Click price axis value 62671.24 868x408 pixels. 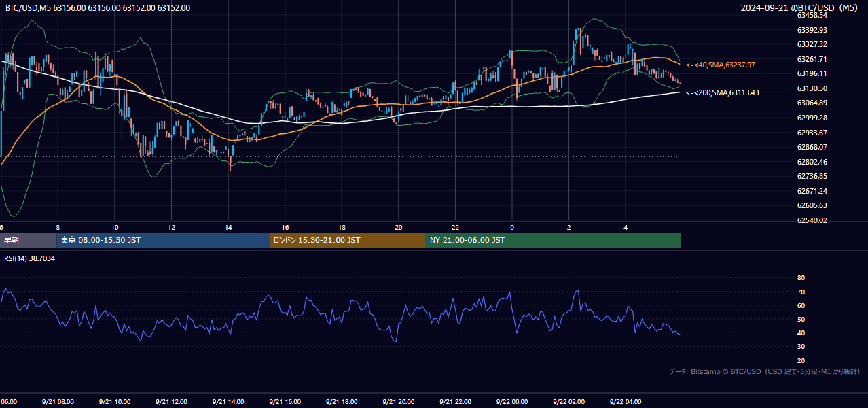(x=812, y=191)
